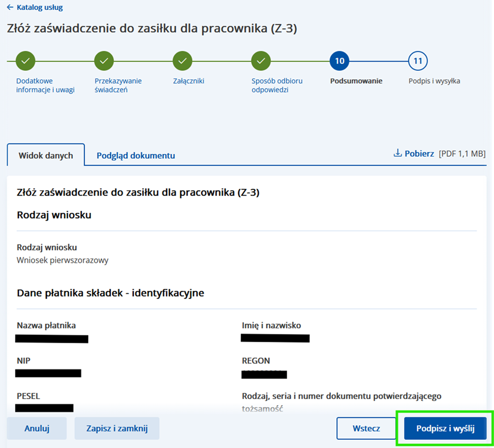Click the Zapisz i zamknij button
The height and width of the screenshot is (448, 494).
pyautogui.click(x=117, y=428)
